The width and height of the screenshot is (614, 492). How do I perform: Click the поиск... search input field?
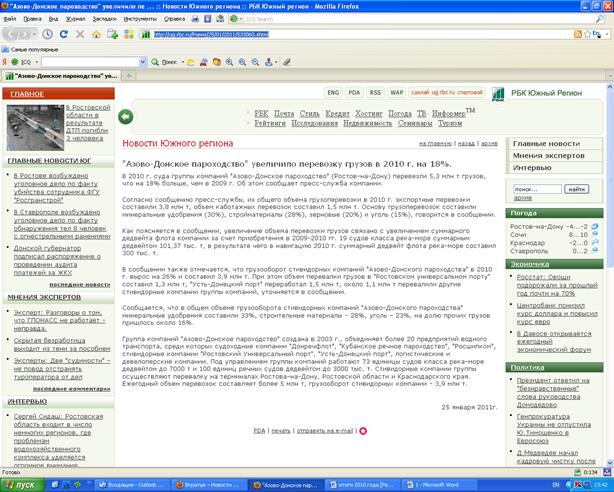[x=537, y=189]
